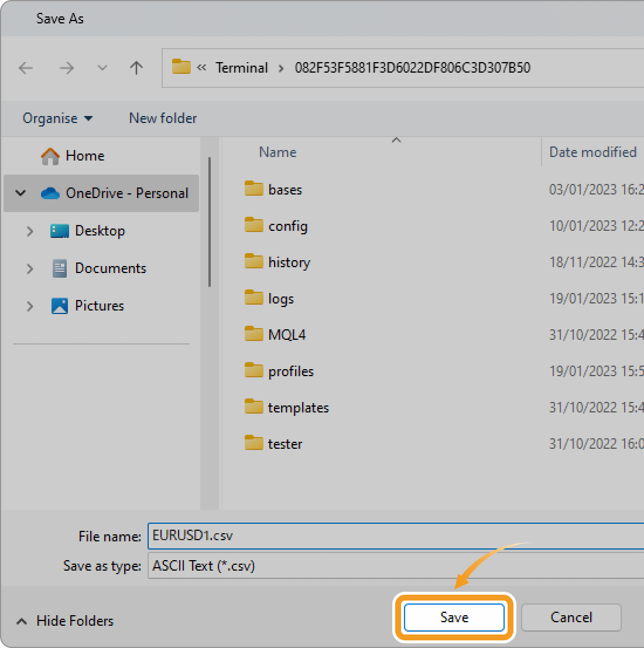Image resolution: width=644 pixels, height=648 pixels.
Task: Click the logs date 19/01/2023
Action: pyautogui.click(x=595, y=299)
